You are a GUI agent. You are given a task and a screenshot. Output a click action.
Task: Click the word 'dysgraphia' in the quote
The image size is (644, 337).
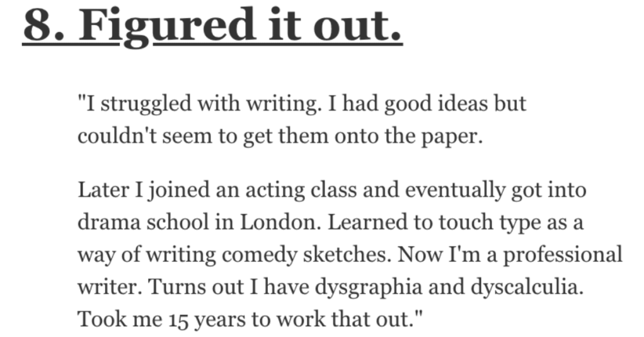[x=369, y=287]
